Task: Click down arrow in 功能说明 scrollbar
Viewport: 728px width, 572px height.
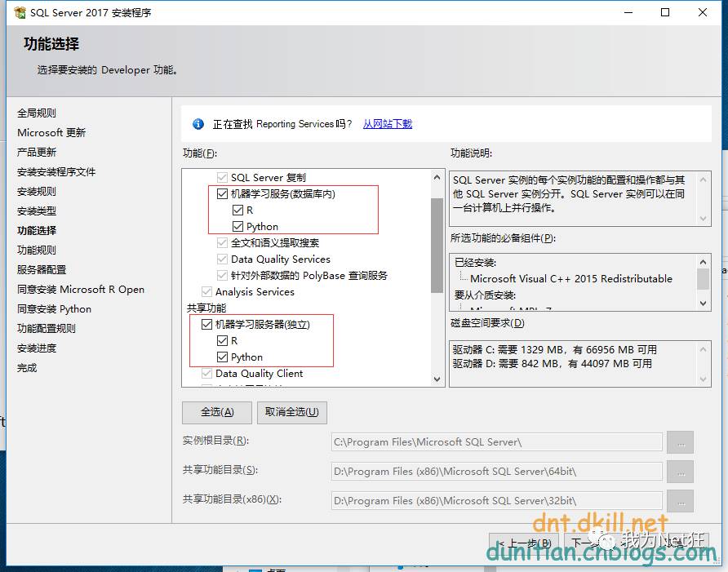Action: point(704,218)
